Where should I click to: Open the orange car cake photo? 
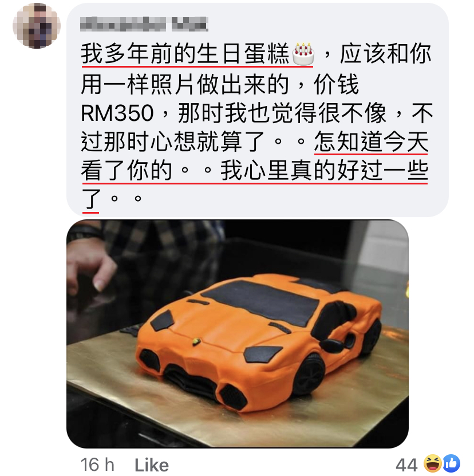point(238,333)
